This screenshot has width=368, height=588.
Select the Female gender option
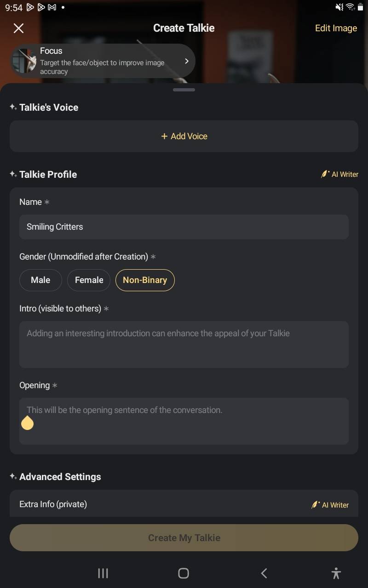pos(89,280)
